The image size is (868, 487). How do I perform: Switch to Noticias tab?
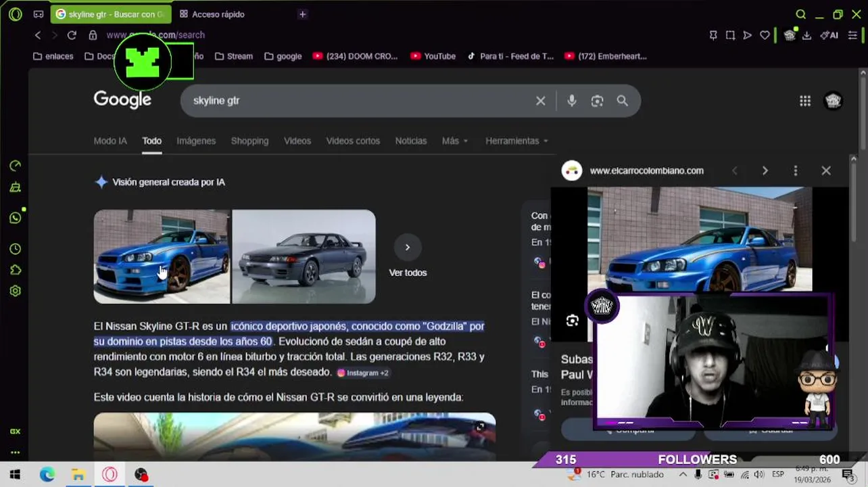411,141
